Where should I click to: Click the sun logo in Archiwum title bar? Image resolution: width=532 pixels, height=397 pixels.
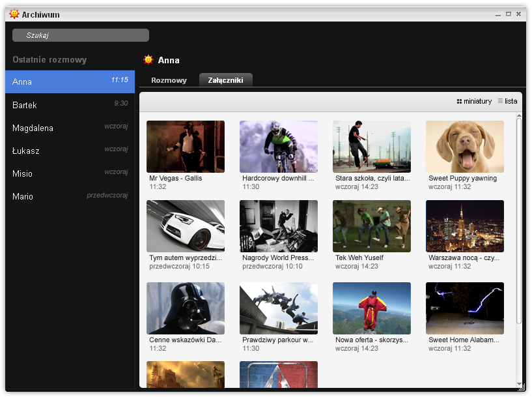coord(14,14)
